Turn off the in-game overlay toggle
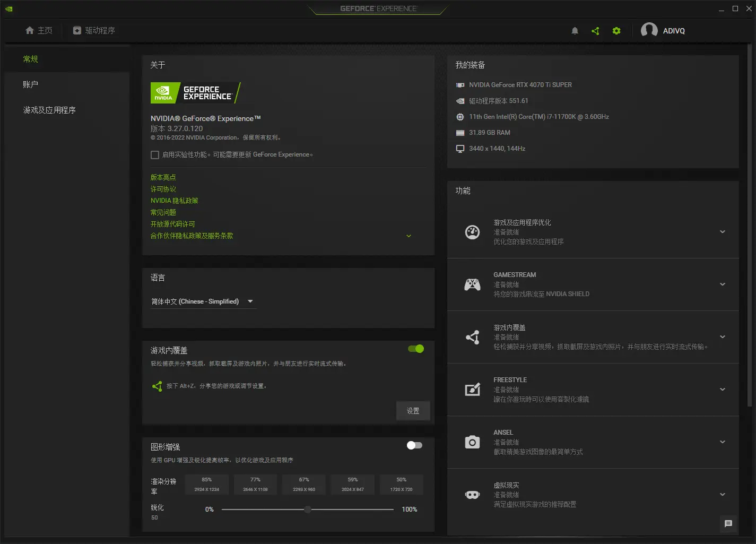 click(x=416, y=349)
